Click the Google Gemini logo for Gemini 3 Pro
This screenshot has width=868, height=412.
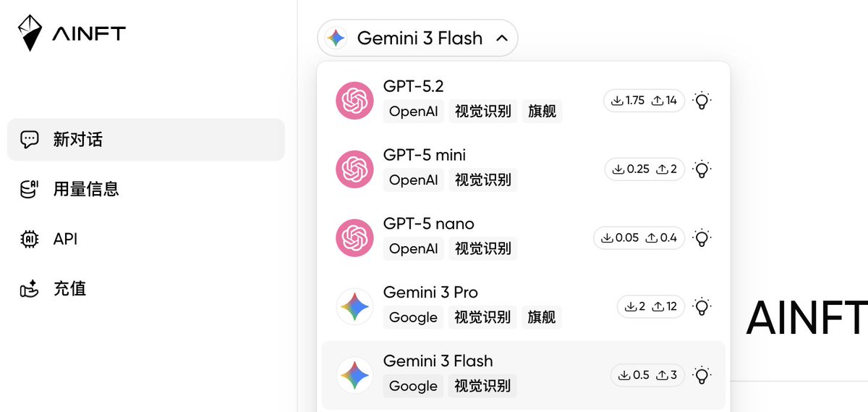(x=354, y=306)
